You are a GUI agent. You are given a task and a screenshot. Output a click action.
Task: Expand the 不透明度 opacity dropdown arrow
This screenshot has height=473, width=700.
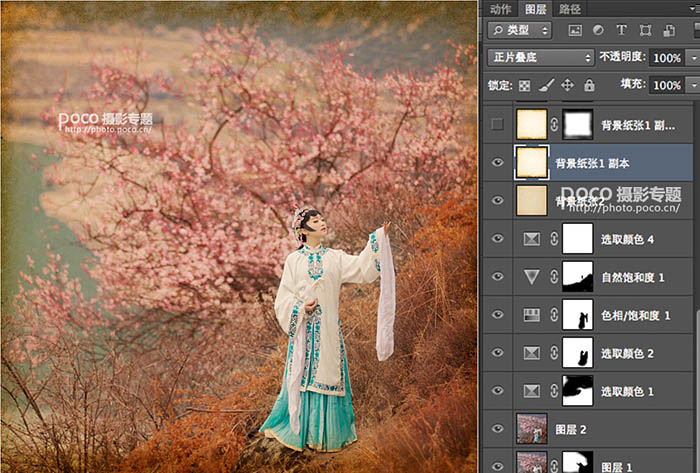693,58
